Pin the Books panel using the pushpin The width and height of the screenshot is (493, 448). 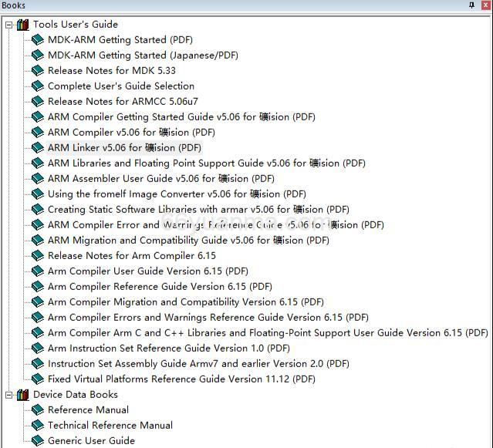click(472, 5)
